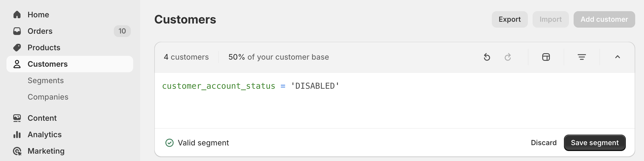Open Segments under Customers

[x=46, y=80]
